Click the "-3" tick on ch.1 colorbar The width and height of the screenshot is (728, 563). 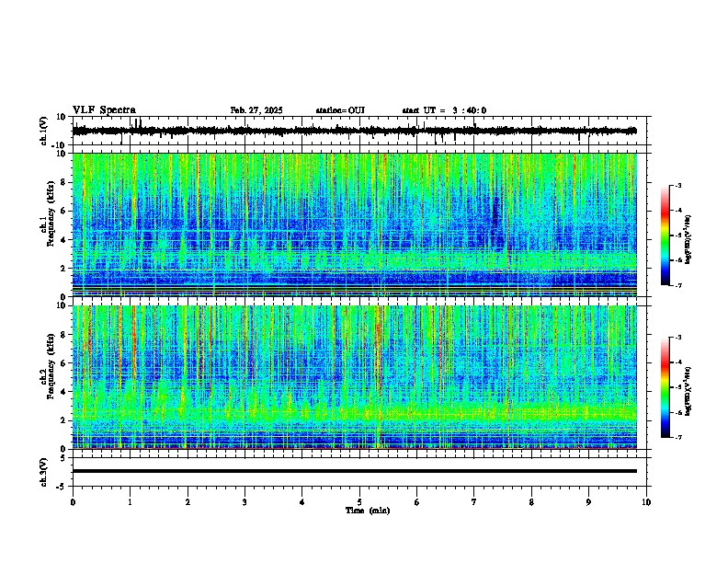[677, 185]
